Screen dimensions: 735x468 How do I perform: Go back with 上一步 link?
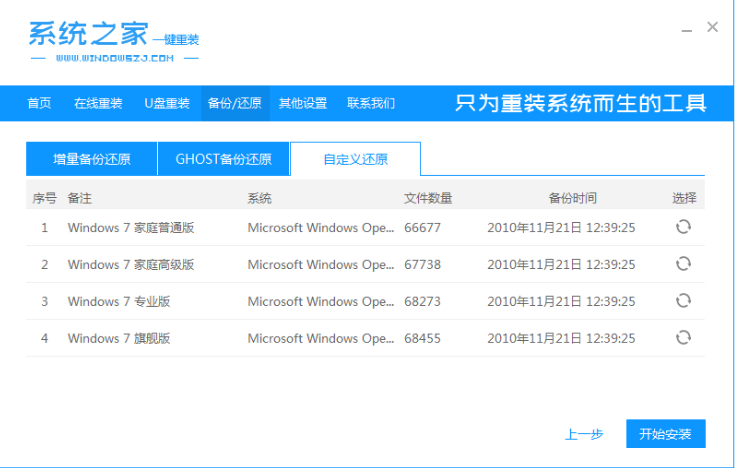584,434
